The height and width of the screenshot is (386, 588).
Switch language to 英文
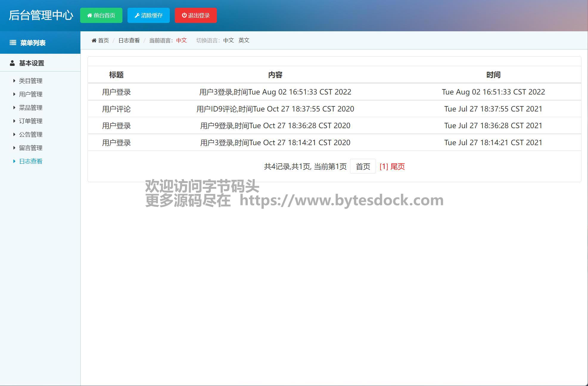pyautogui.click(x=244, y=40)
